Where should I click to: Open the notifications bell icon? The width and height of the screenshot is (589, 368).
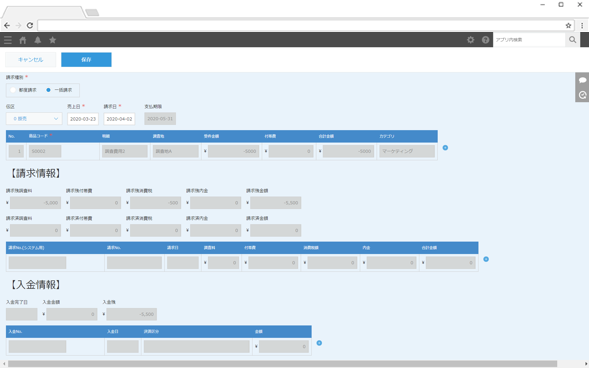38,40
